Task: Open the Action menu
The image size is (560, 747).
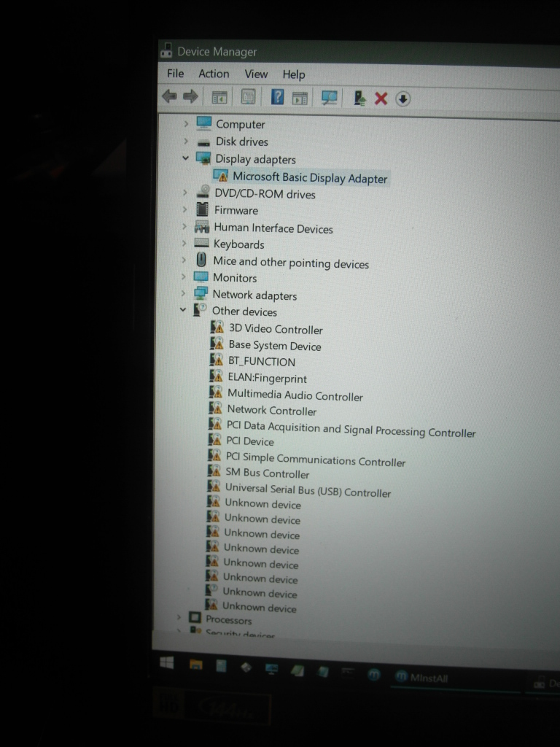Action: [214, 74]
